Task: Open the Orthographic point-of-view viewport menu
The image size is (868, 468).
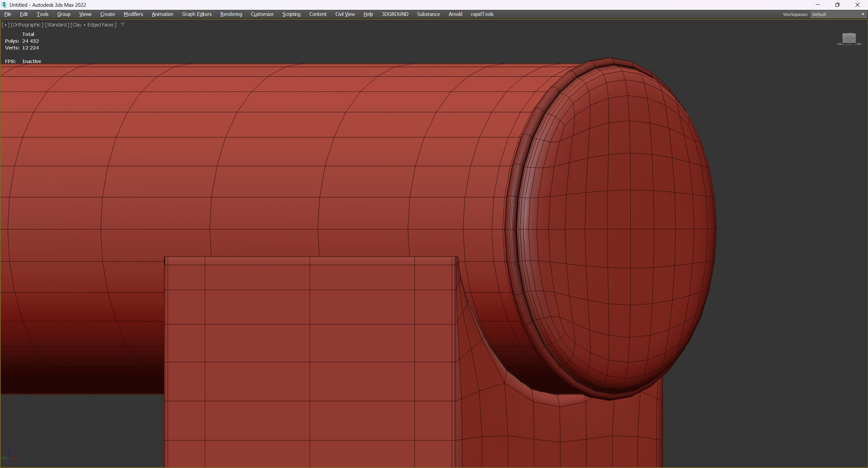Action: pos(27,25)
